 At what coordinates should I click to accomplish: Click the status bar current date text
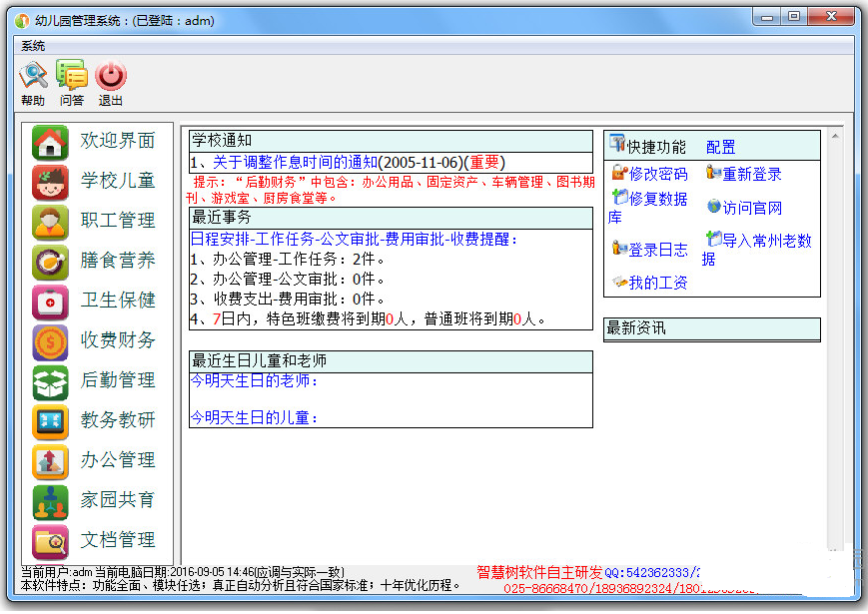219,572
